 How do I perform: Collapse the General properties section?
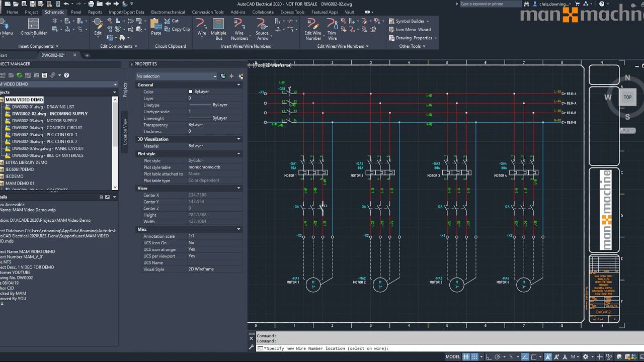[x=238, y=85]
